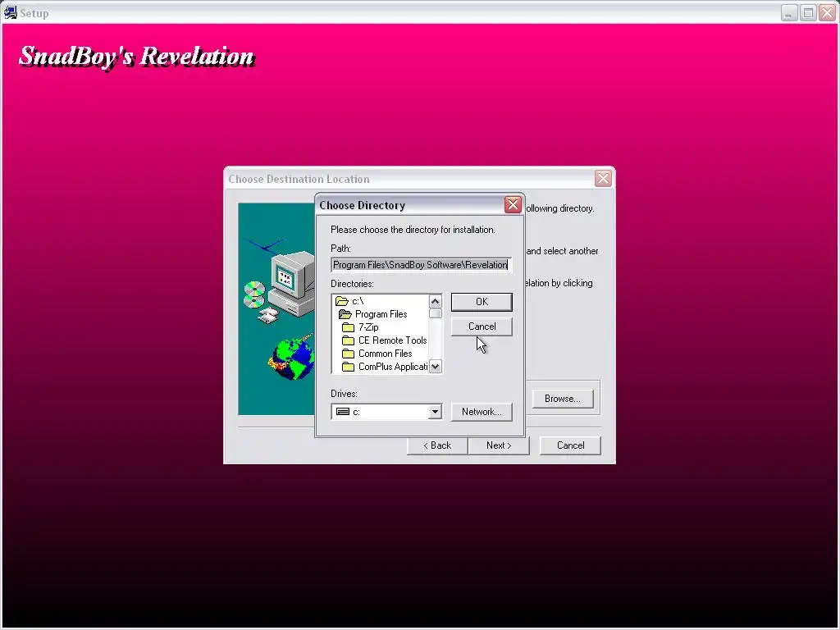
Task: Minimize the Setup window
Action: coord(789,12)
